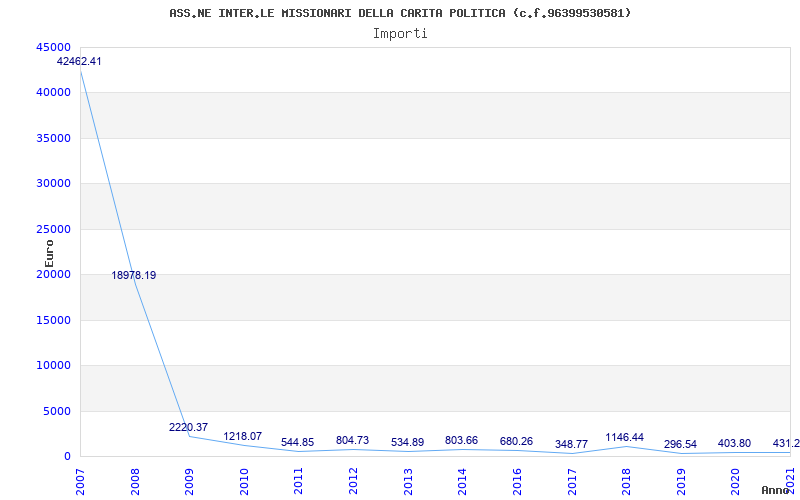Click the 30000 y-axis tick

click(53, 184)
